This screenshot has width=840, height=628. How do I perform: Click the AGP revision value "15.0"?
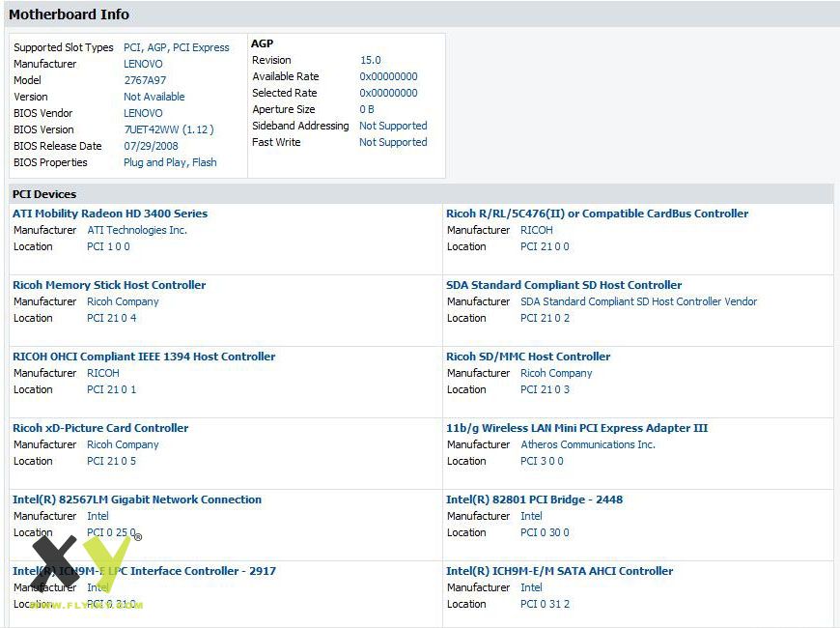point(370,60)
